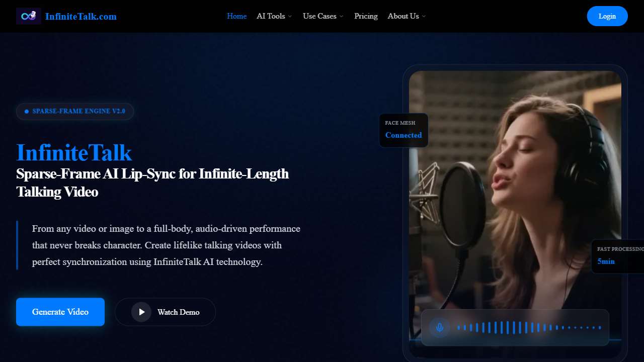Click the blue InfiniteTalk heading

[73, 152]
